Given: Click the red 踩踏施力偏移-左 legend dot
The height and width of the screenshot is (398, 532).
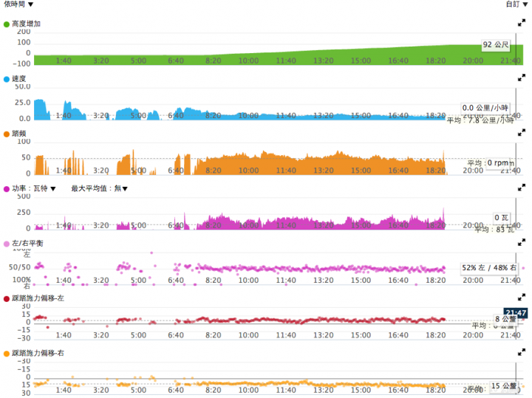Looking at the screenshot, I should 7,299.
